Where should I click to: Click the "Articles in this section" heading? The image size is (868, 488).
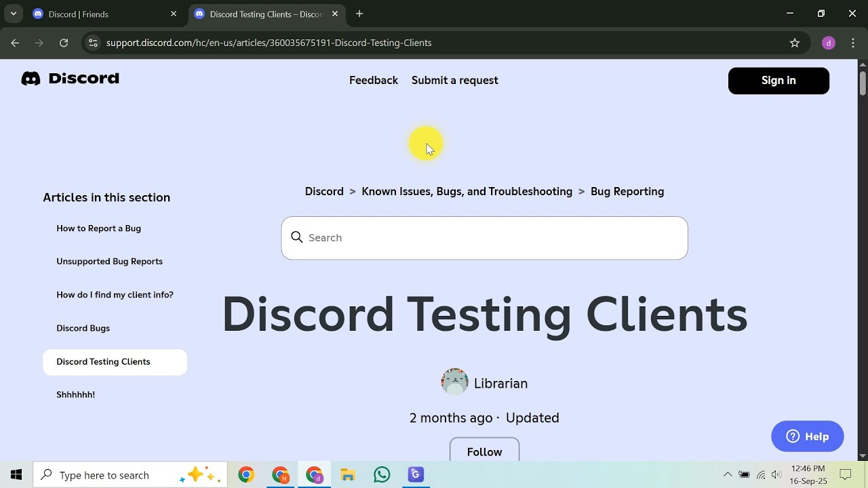[106, 197]
